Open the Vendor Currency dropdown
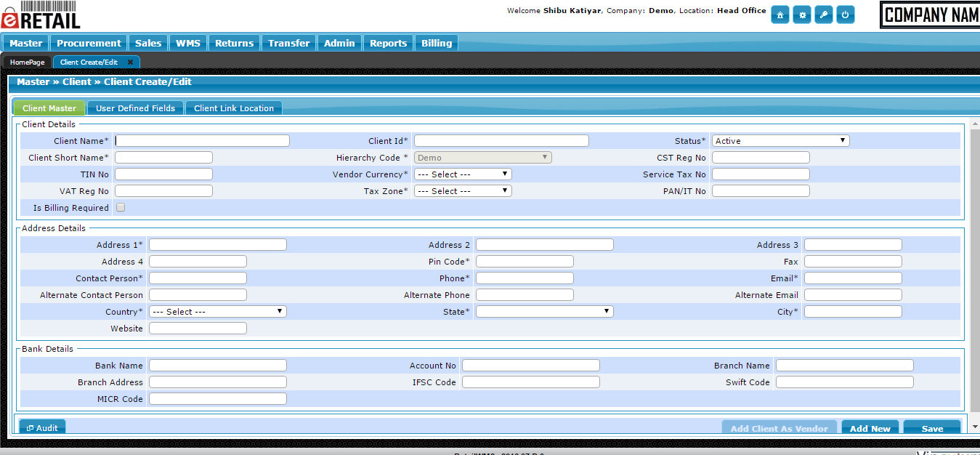The height and width of the screenshot is (455, 980). (x=463, y=174)
